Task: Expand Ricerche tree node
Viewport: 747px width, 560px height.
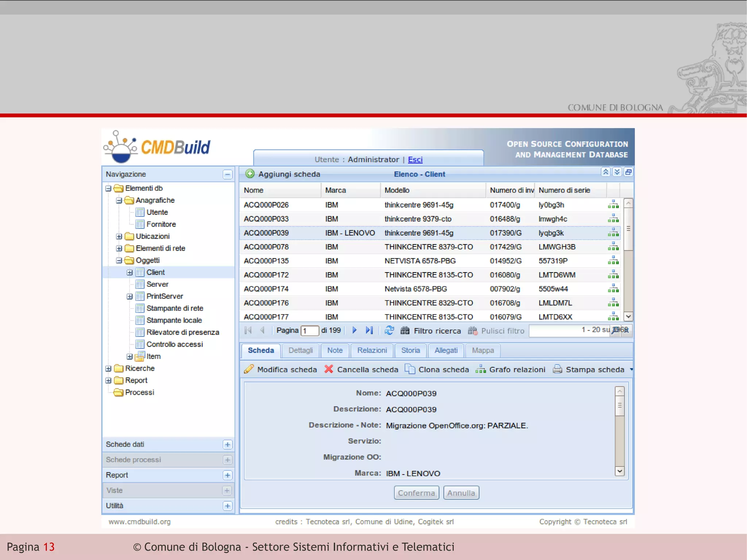Action: [x=108, y=368]
